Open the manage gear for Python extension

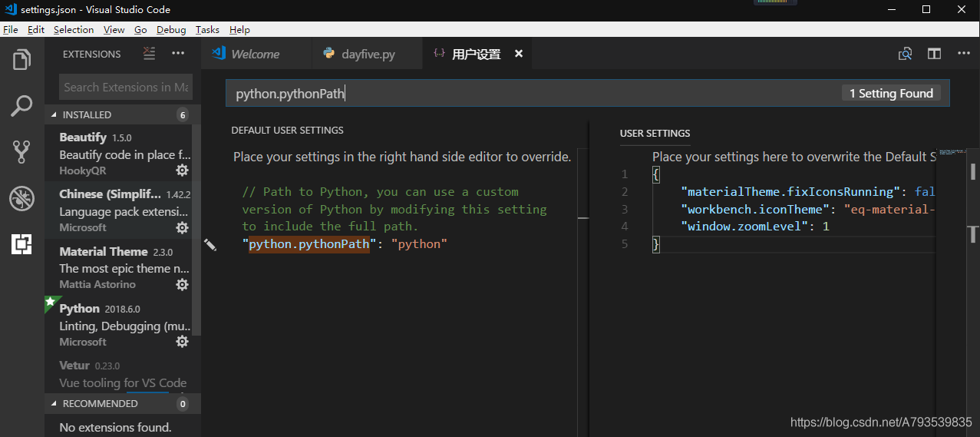[183, 342]
